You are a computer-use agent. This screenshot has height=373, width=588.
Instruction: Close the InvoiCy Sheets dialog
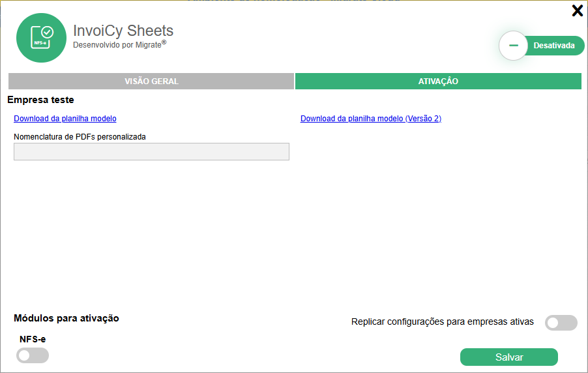[x=577, y=10]
